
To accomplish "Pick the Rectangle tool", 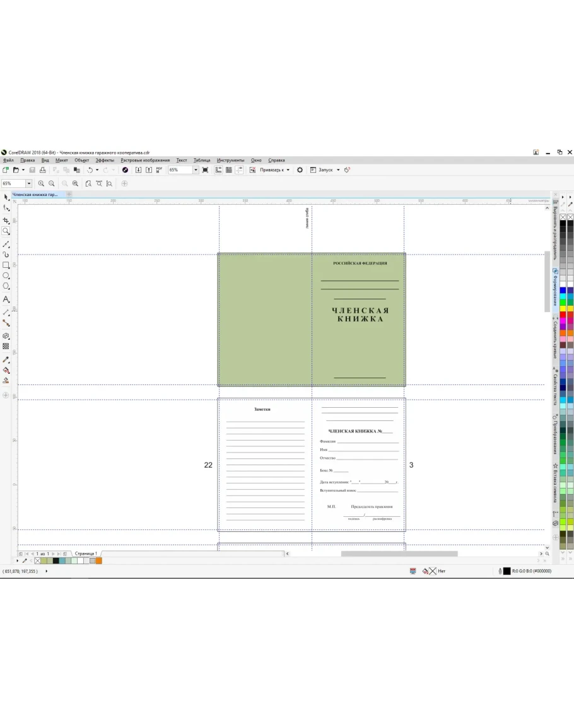I will pyautogui.click(x=6, y=265).
